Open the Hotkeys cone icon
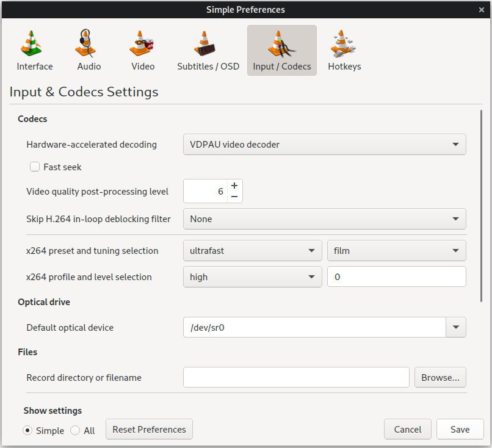The height and width of the screenshot is (448, 492). pyautogui.click(x=342, y=43)
